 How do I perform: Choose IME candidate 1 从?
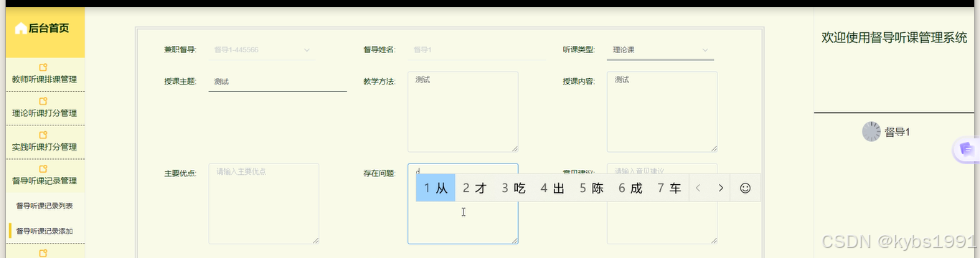(435, 188)
